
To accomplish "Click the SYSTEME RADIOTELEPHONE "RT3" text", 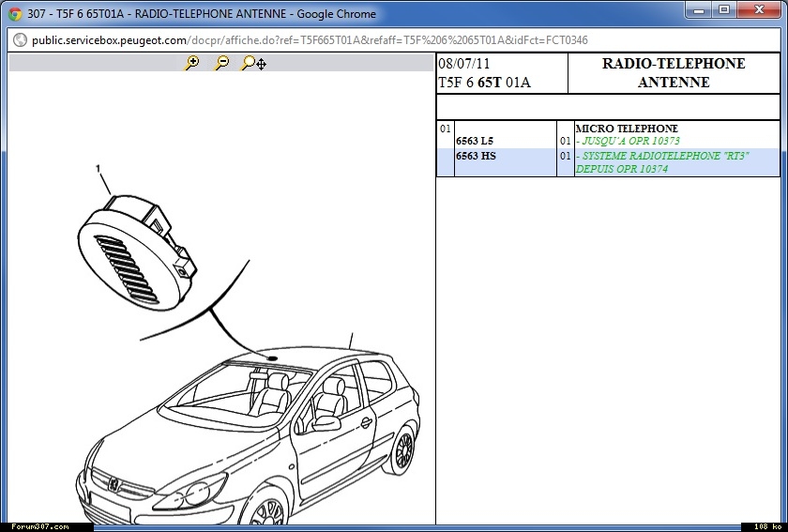I will point(666,156).
